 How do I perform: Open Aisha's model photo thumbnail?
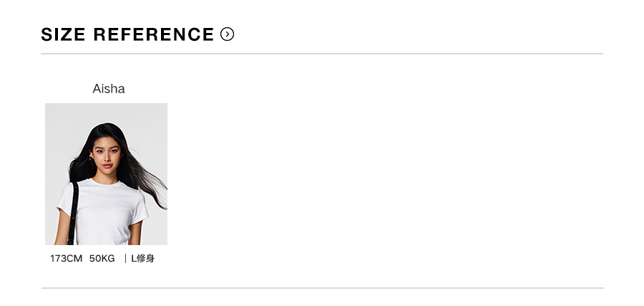coord(106,174)
